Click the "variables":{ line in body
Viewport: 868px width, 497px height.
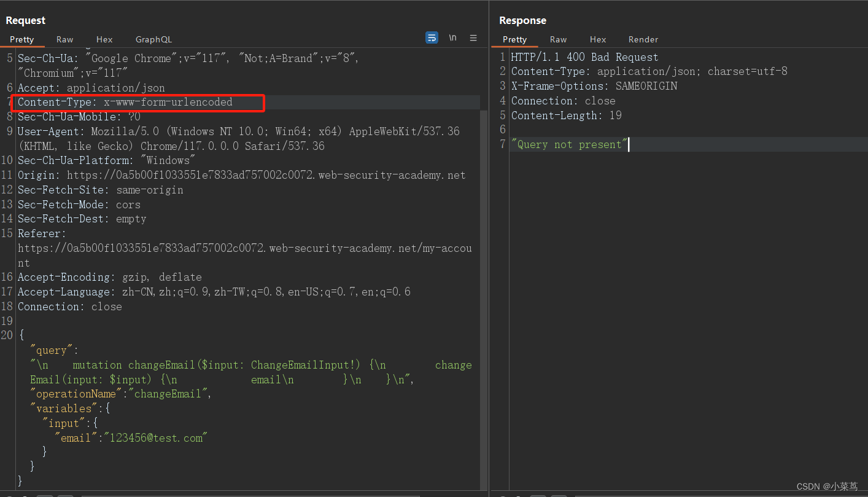[x=69, y=409]
